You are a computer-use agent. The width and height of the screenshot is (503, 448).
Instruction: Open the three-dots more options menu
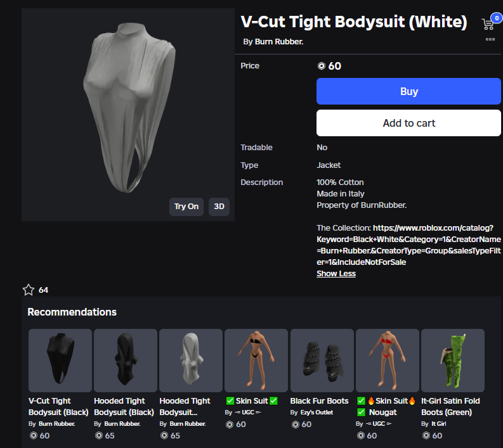point(490,39)
